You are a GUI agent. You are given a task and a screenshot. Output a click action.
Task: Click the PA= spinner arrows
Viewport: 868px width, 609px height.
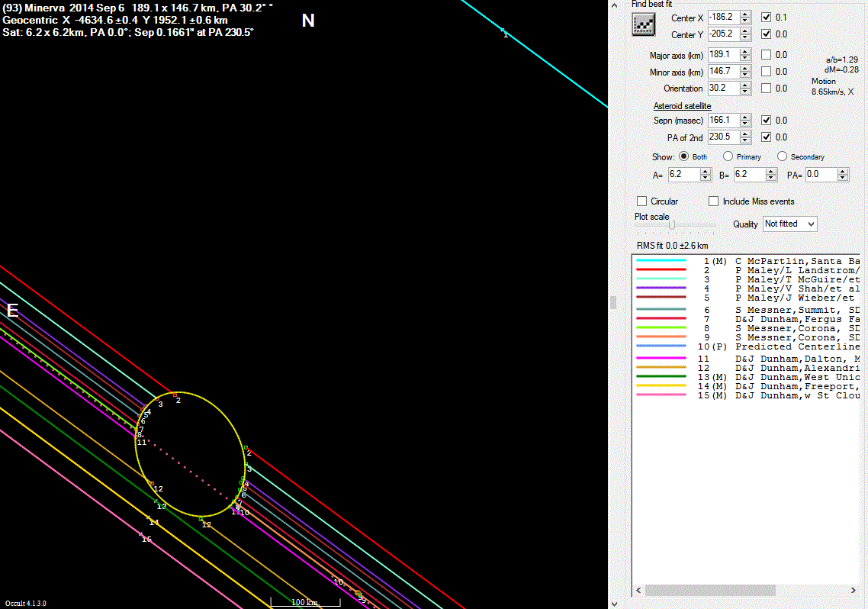843,175
